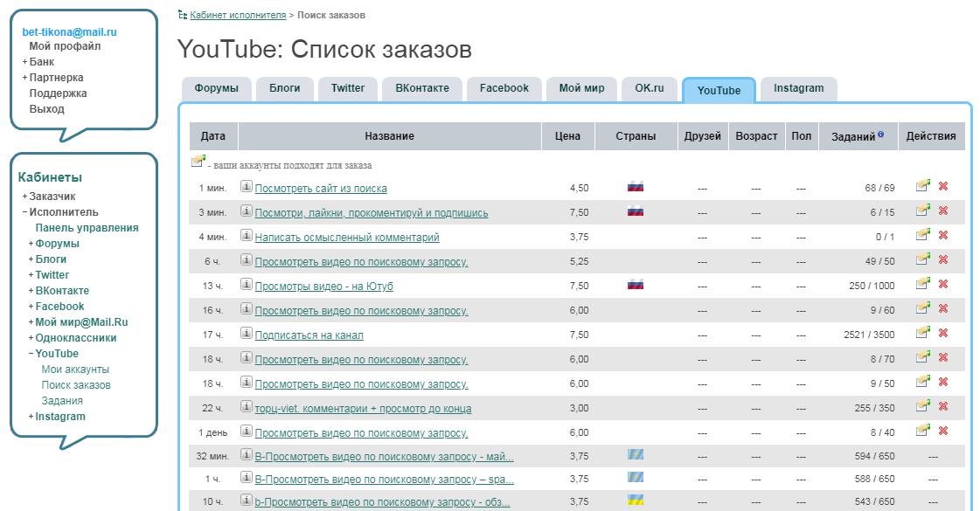This screenshot has height=511, width=980.
Task: Open 'Панель управления' in sidebar
Action: pos(87,228)
